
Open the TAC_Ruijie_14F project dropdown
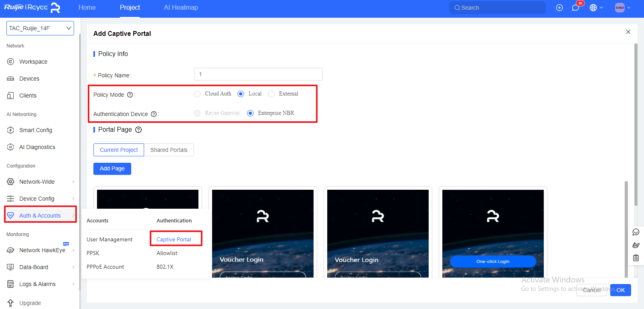(x=40, y=28)
